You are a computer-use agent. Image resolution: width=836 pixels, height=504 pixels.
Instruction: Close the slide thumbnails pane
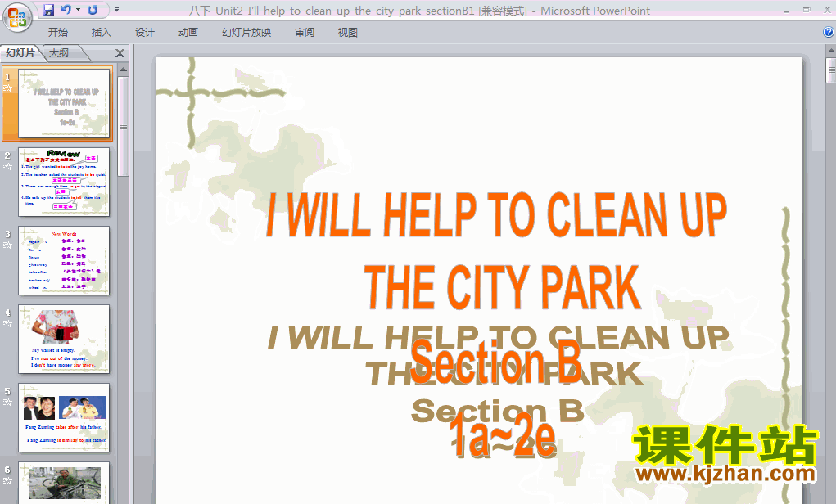point(120,53)
